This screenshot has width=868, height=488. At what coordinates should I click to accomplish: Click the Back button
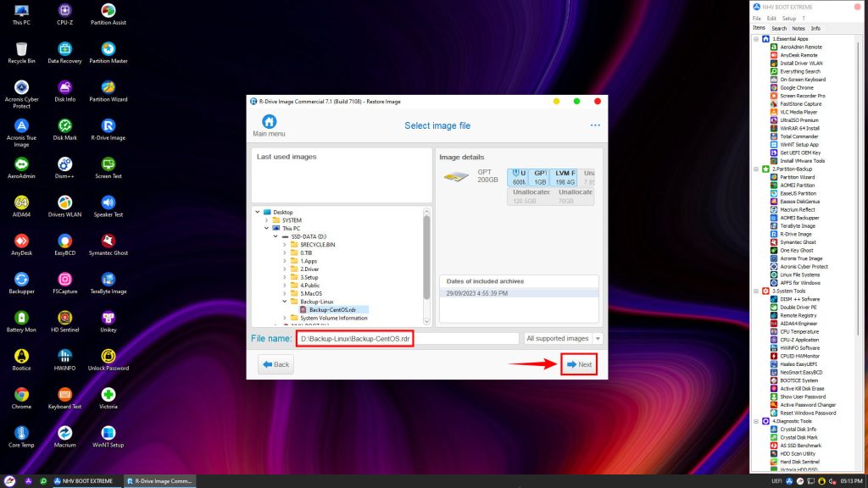[275, 364]
